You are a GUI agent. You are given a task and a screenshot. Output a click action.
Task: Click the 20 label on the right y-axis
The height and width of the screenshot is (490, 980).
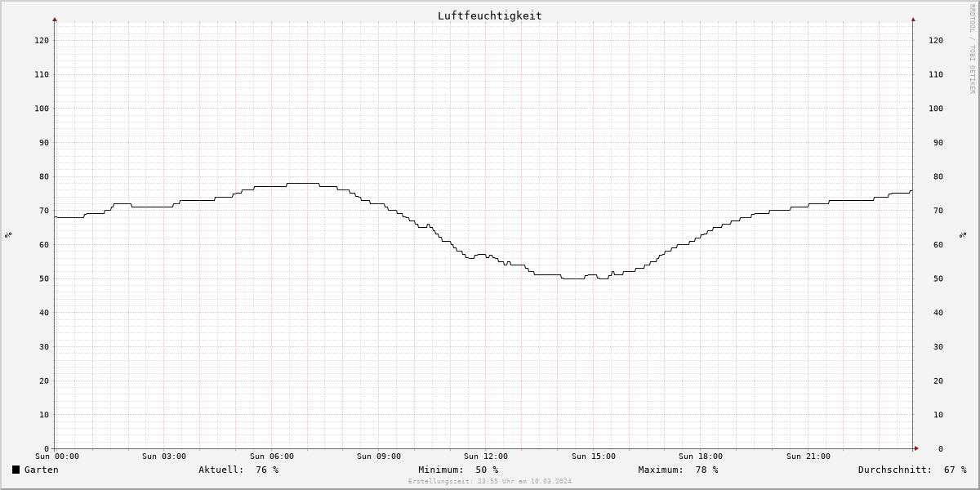pyautogui.click(x=938, y=381)
